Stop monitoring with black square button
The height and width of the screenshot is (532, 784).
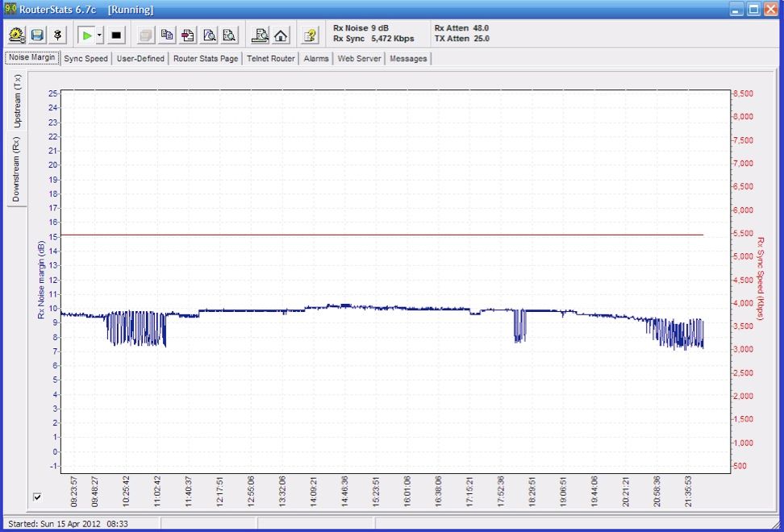116,35
